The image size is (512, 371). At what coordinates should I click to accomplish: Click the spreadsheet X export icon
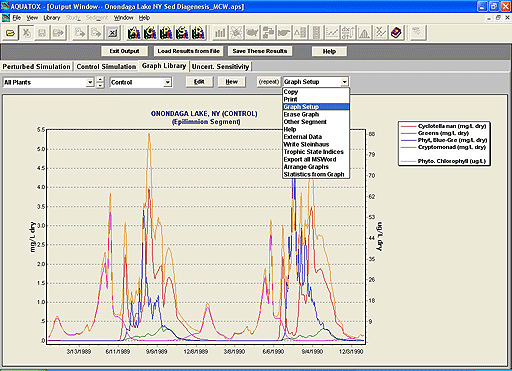pyautogui.click(x=113, y=33)
